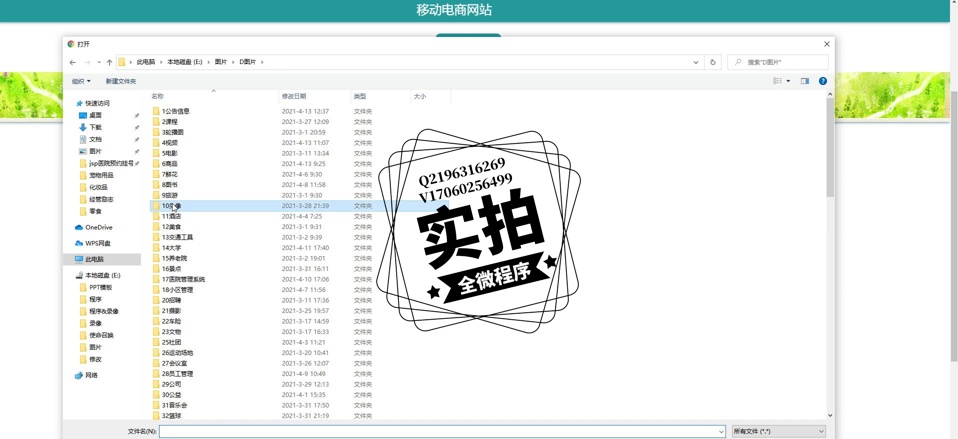The image size is (958, 439).
Task: Click the 新建文件夹 button
Action: pyautogui.click(x=121, y=81)
